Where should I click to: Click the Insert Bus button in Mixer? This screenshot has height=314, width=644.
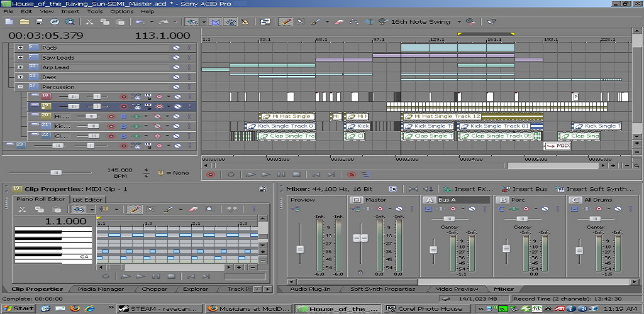click(x=525, y=188)
